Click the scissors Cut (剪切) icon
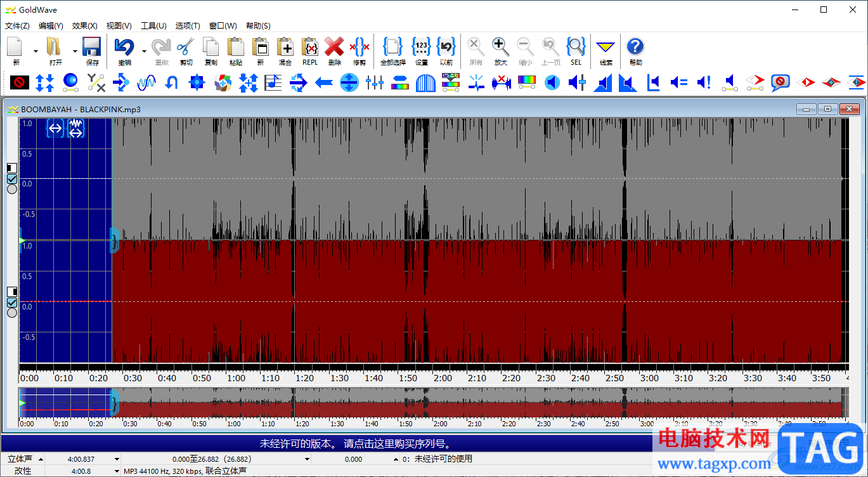The image size is (868, 477). (186, 48)
